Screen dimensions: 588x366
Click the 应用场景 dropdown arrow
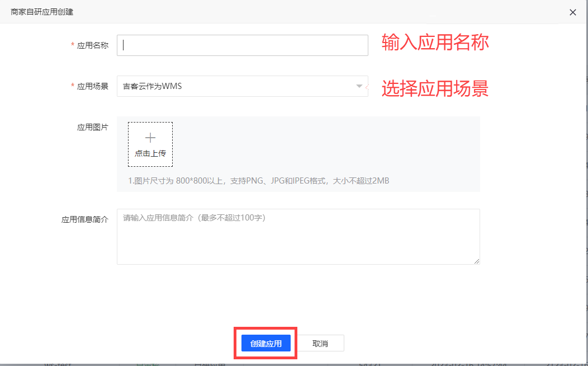[359, 86]
